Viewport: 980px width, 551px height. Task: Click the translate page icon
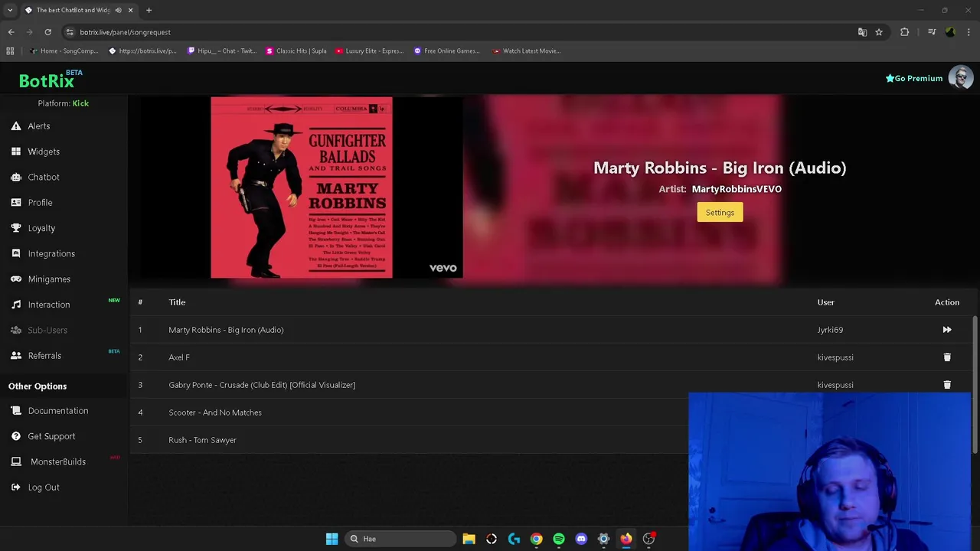coord(862,32)
